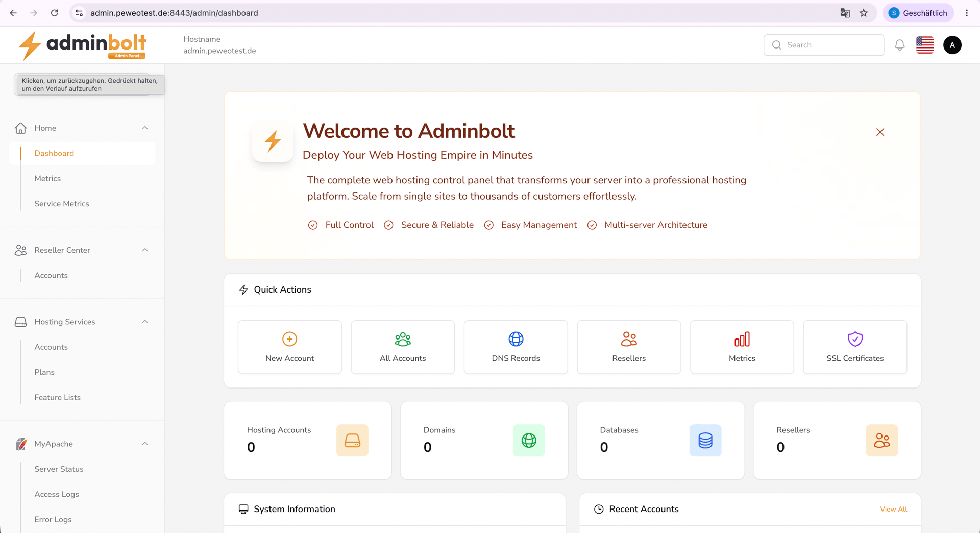The image size is (980, 533).
Task: Click the All Accounts quick action button
Action: pyautogui.click(x=403, y=347)
